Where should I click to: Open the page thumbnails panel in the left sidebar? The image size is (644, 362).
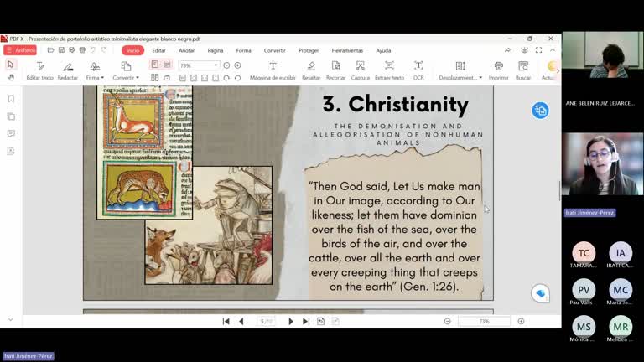pyautogui.click(x=11, y=116)
